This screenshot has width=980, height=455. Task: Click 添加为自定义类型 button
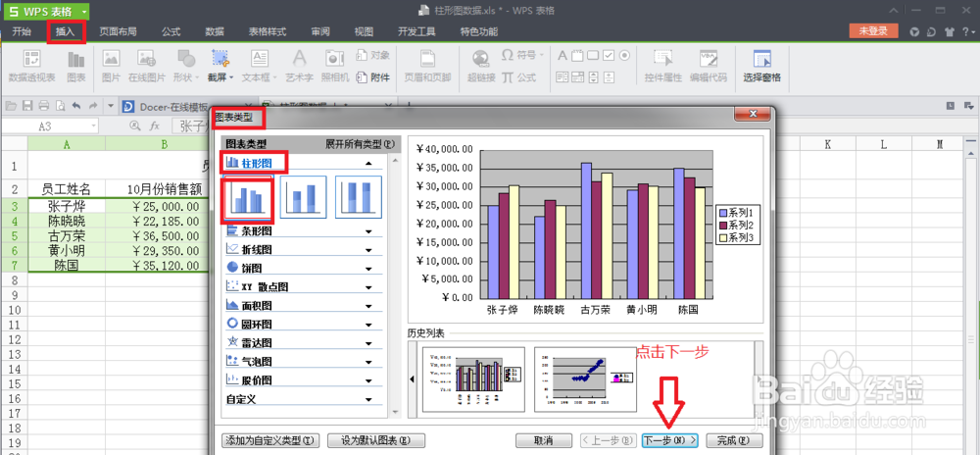(270, 440)
